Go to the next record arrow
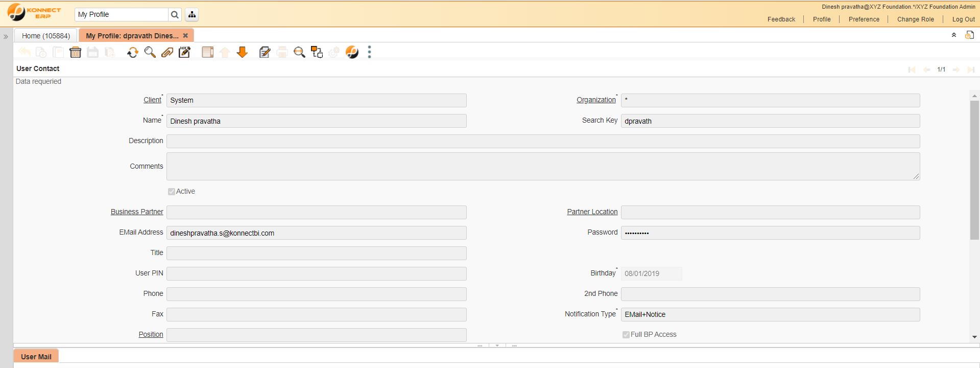 click(x=956, y=70)
